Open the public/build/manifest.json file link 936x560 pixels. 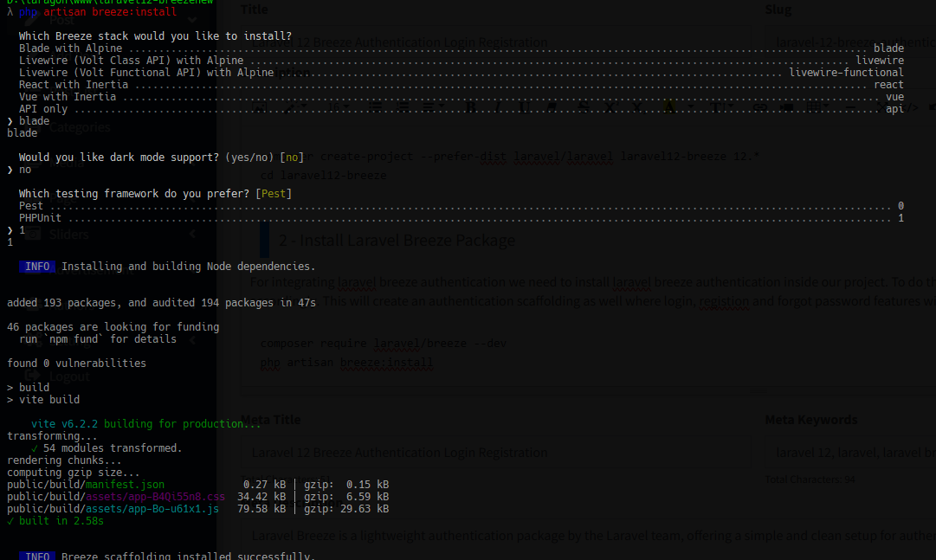click(123, 485)
